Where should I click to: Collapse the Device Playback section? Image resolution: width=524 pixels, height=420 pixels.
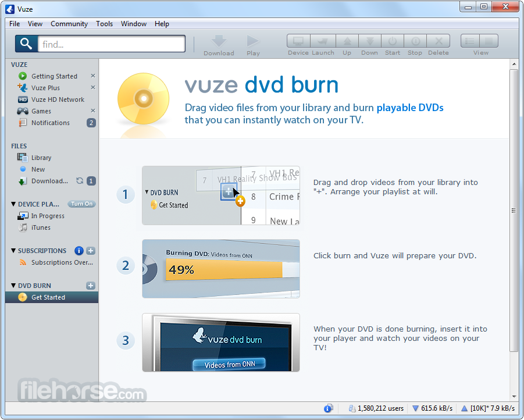13,204
